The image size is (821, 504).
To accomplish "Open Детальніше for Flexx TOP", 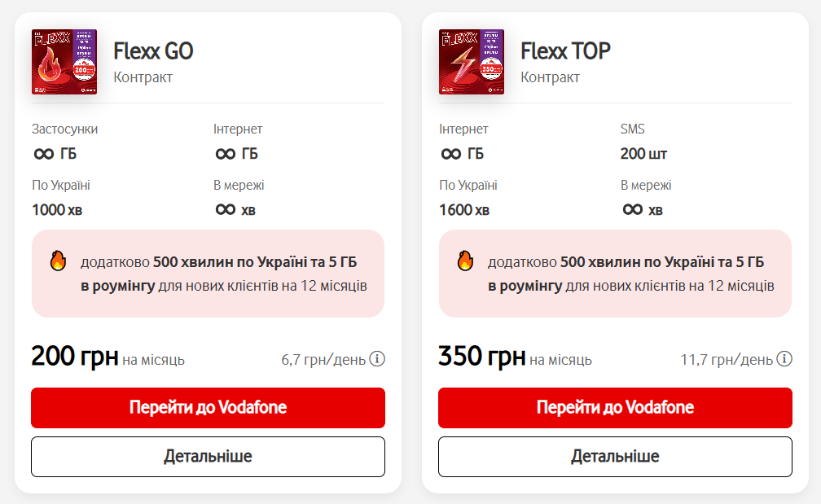I will [x=615, y=456].
